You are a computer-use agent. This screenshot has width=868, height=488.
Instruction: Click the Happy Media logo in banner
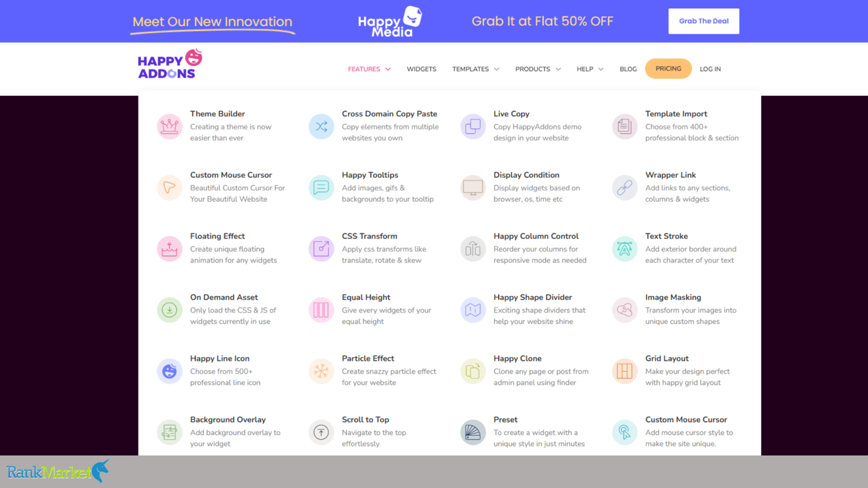coord(390,22)
